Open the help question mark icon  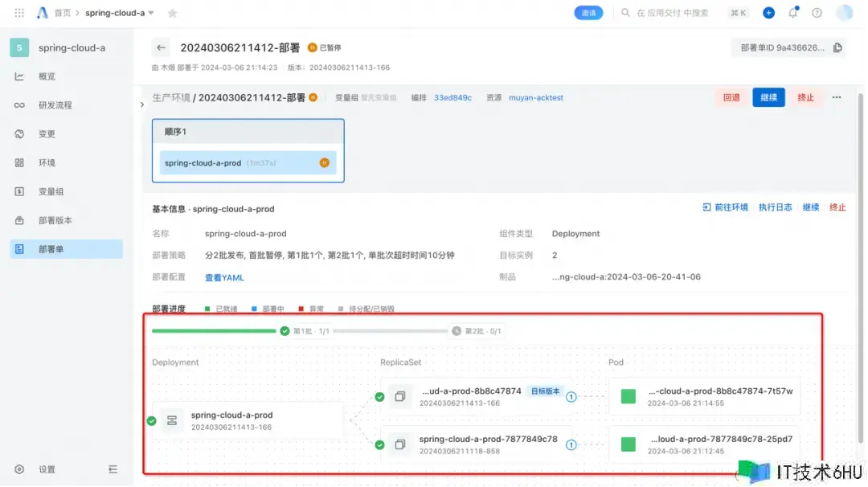[x=817, y=13]
